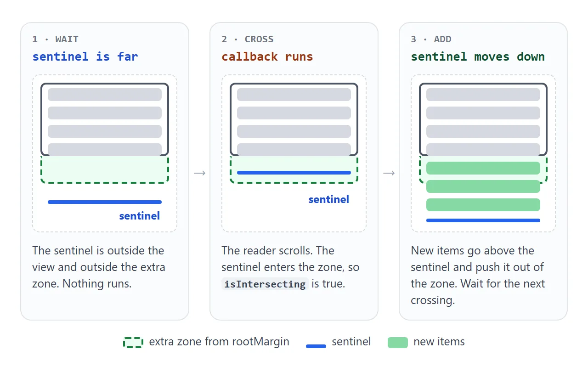Click the "1 · WAIT" step label

[x=55, y=39]
